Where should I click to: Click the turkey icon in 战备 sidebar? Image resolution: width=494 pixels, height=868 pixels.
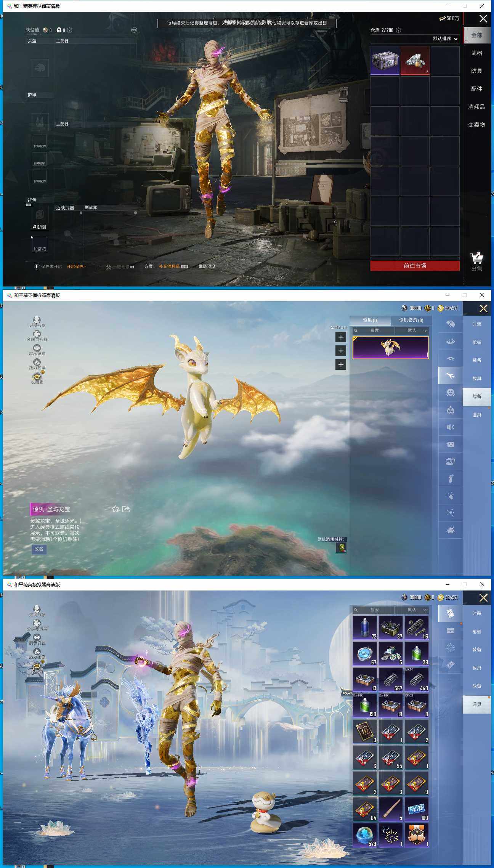(451, 530)
